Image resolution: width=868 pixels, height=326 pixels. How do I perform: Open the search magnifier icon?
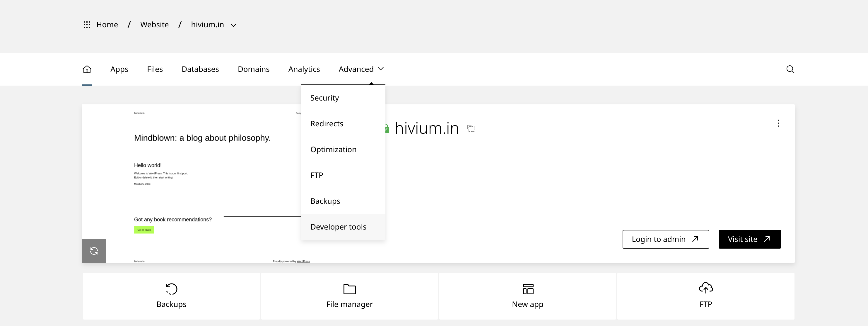click(790, 69)
